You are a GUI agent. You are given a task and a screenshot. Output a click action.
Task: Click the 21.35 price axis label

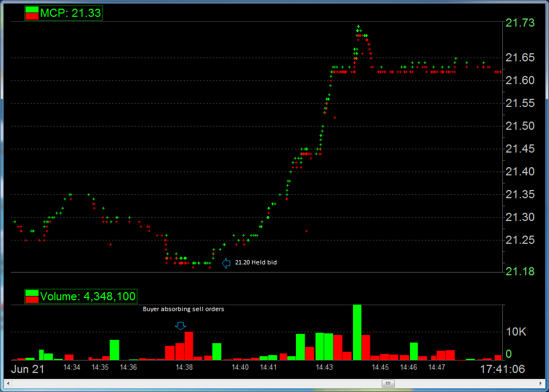520,194
